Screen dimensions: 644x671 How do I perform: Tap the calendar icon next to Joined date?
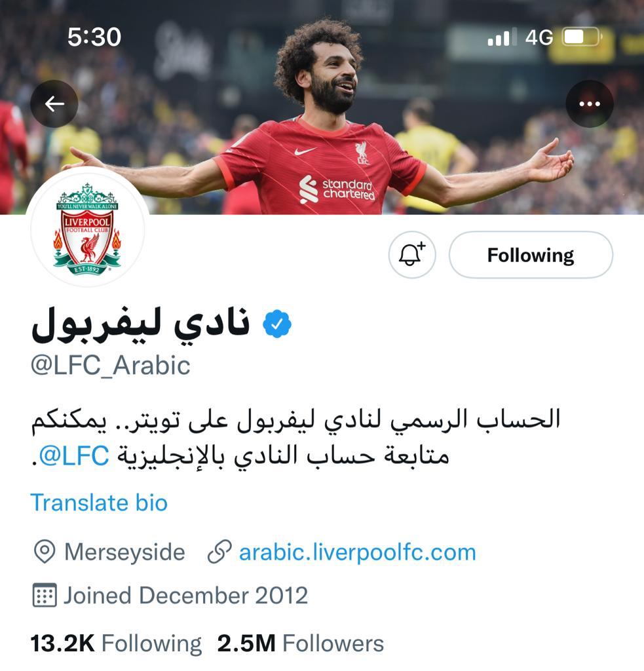(x=45, y=595)
